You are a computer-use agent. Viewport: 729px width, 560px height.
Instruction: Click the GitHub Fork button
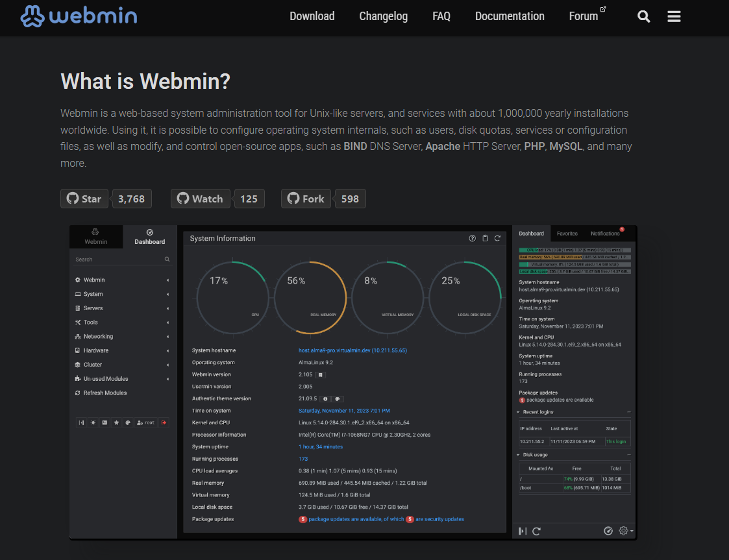(x=306, y=199)
